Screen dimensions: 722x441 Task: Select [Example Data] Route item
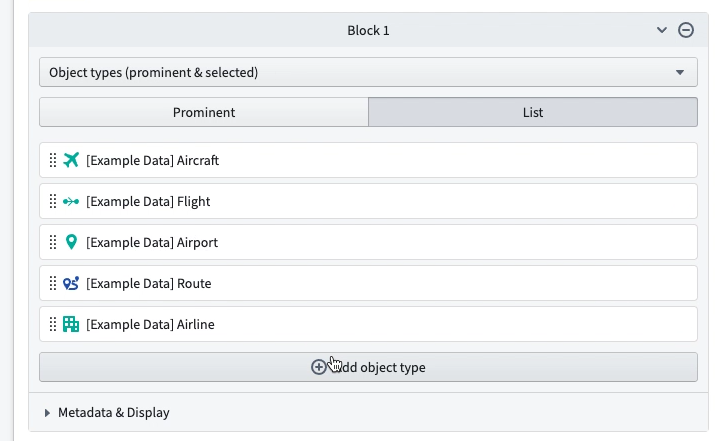368,283
